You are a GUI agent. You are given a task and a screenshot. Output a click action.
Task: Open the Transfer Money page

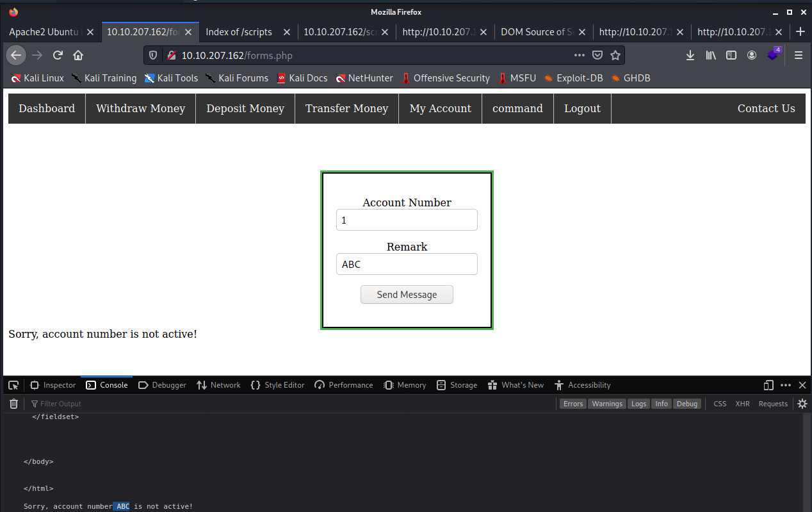click(346, 108)
